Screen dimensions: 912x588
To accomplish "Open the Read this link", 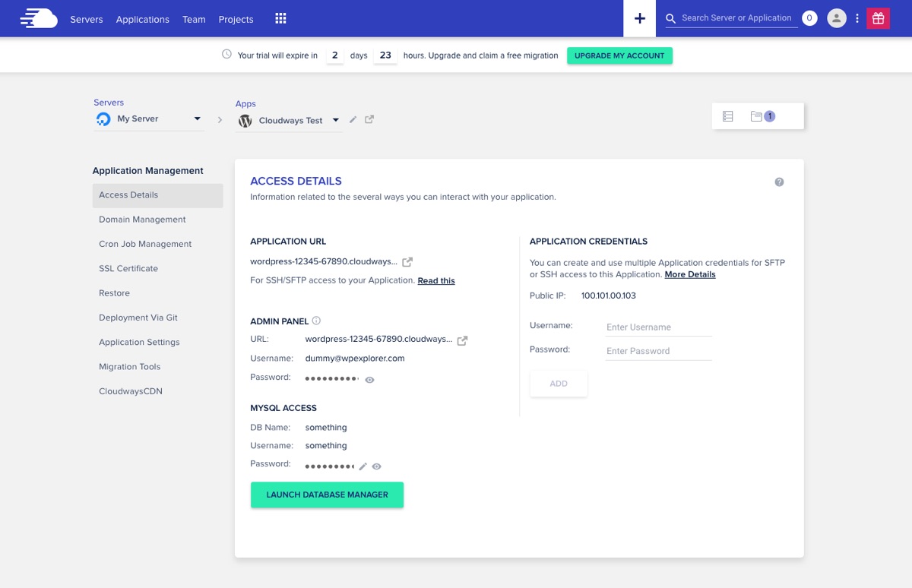I will (x=436, y=281).
